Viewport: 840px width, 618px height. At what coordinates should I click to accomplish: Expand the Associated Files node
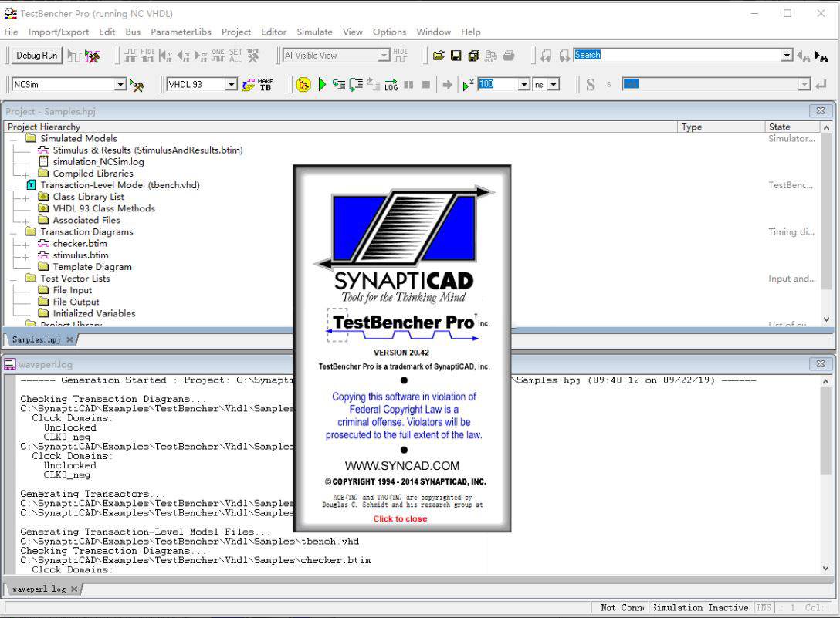tap(25, 221)
